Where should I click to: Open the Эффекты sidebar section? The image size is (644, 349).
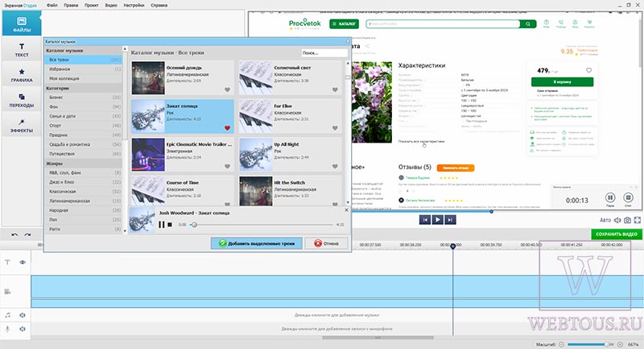(22, 126)
